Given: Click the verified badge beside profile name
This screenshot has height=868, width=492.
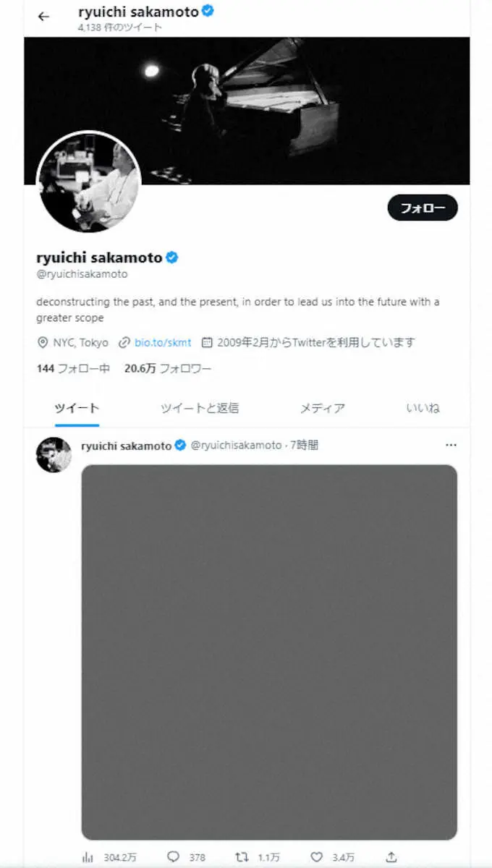Looking at the screenshot, I should pos(173,258).
